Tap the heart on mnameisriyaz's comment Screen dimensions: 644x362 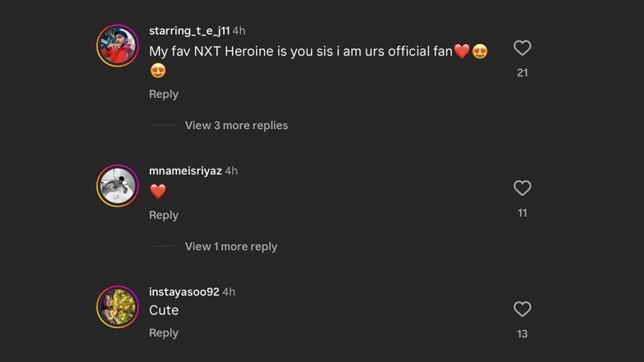(522, 188)
